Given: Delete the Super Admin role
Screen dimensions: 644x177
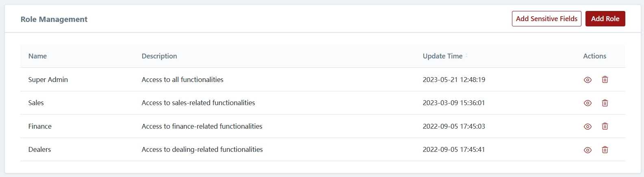Looking at the screenshot, I should tap(605, 80).
